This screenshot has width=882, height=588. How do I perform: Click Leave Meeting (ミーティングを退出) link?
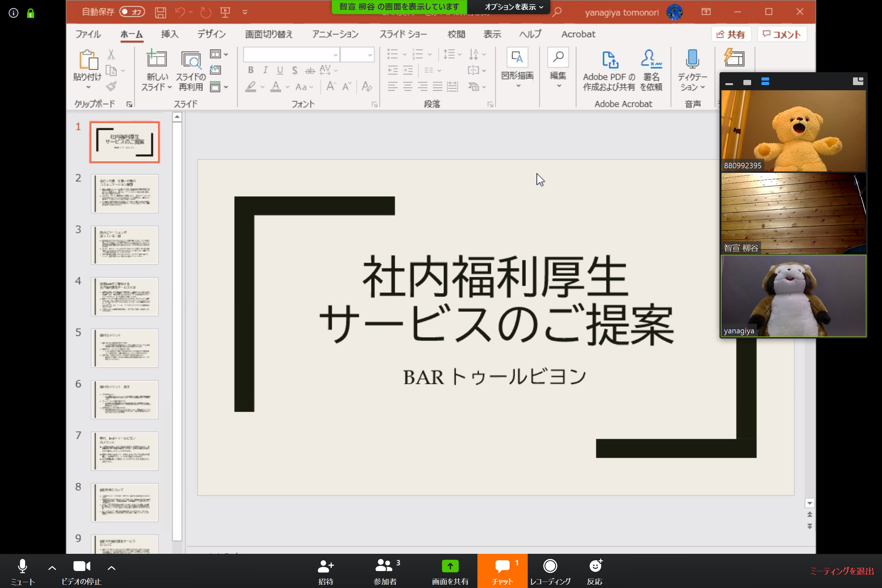(841, 571)
